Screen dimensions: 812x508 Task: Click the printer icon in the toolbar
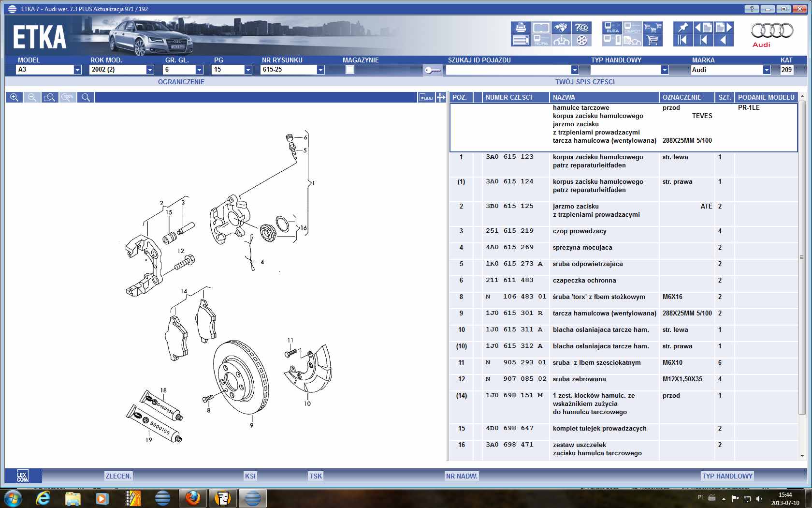coord(521,28)
